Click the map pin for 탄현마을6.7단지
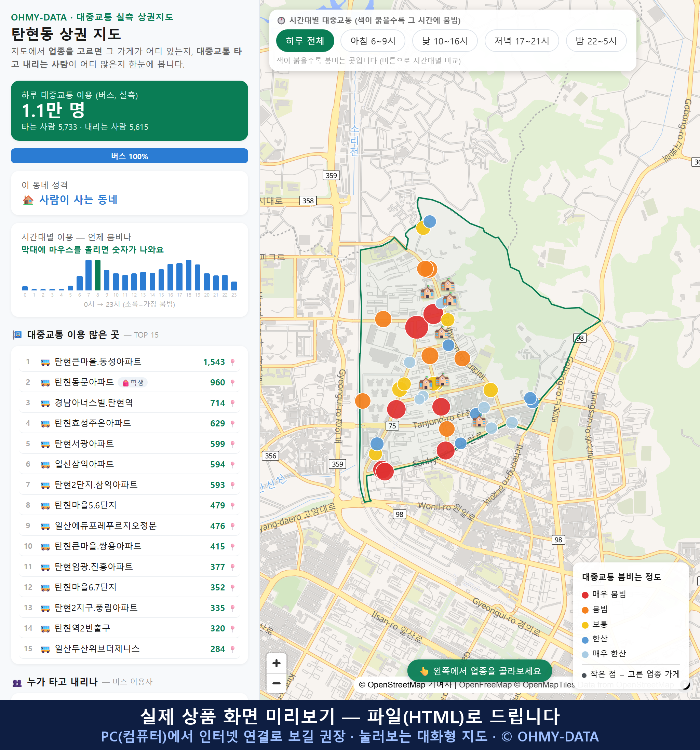Viewport: 700px width, 750px height. coord(232,587)
